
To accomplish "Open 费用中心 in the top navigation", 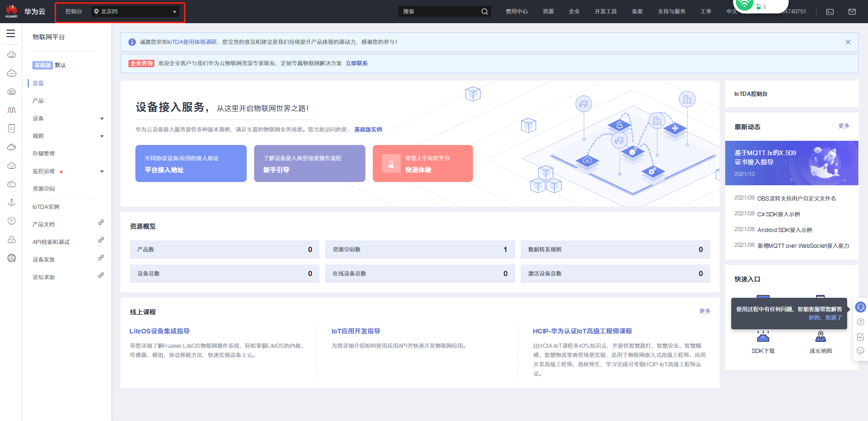I will coord(517,12).
